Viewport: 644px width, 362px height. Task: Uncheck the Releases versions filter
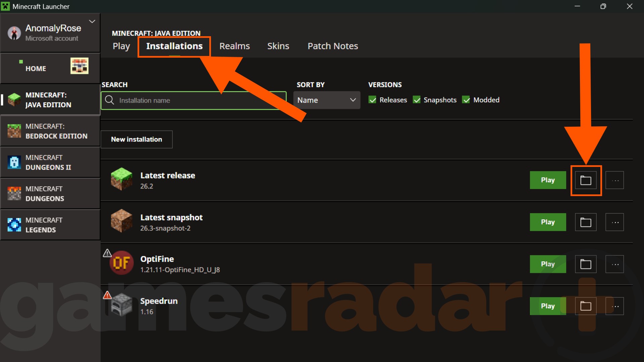point(372,100)
